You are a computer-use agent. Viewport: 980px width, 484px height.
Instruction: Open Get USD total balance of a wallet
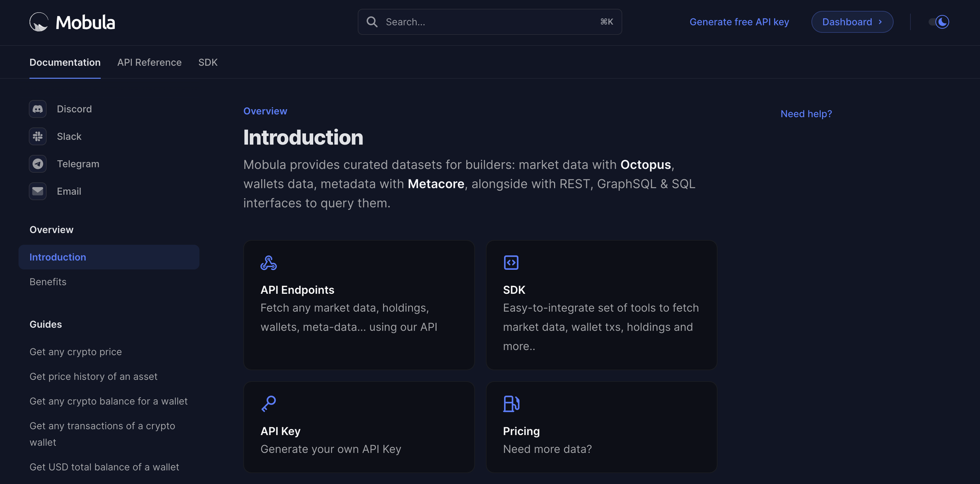[104, 467]
